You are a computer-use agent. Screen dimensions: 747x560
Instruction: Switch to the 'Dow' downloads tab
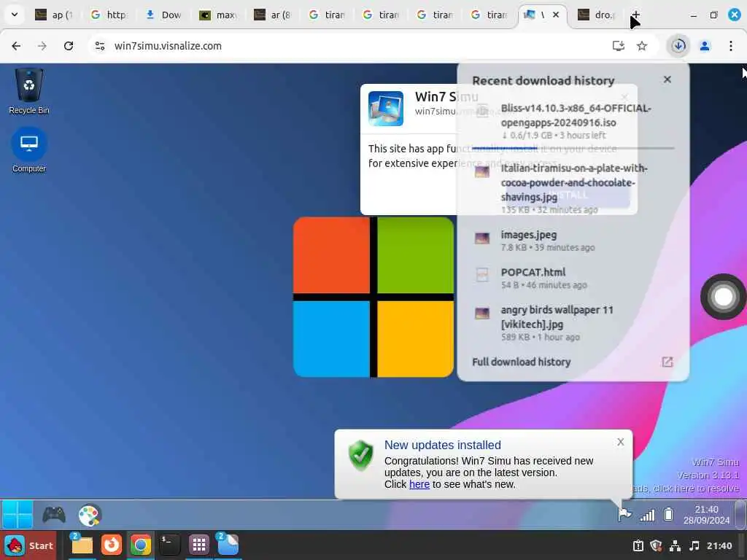point(163,15)
